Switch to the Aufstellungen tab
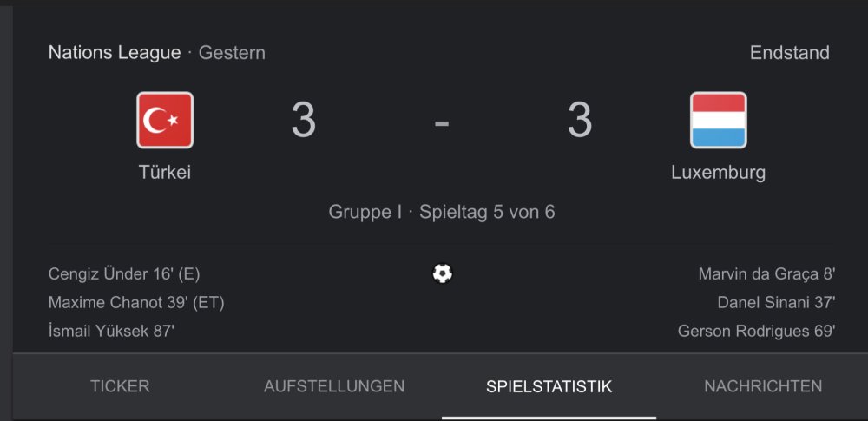Viewport: 868px width, 421px height. [334, 386]
